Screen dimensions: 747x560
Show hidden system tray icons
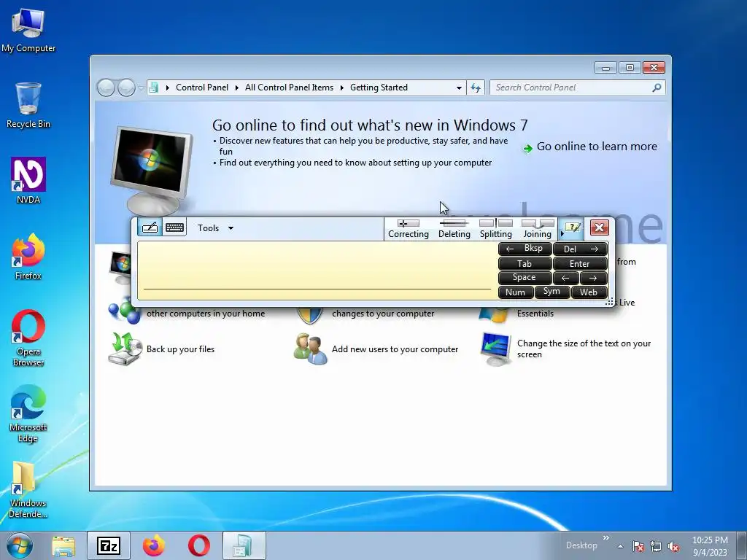620,546
